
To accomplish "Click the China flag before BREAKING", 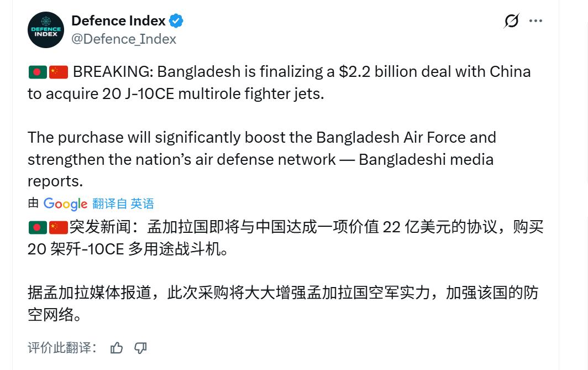I will [59, 72].
